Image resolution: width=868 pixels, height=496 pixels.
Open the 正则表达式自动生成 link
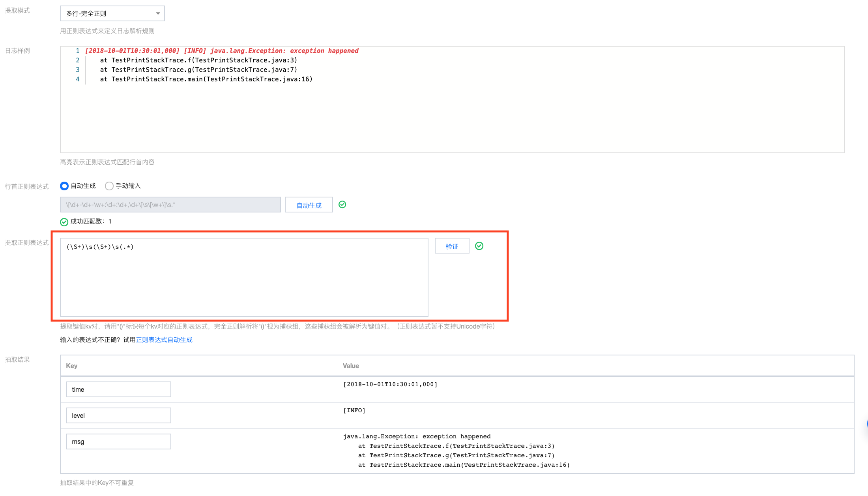164,340
